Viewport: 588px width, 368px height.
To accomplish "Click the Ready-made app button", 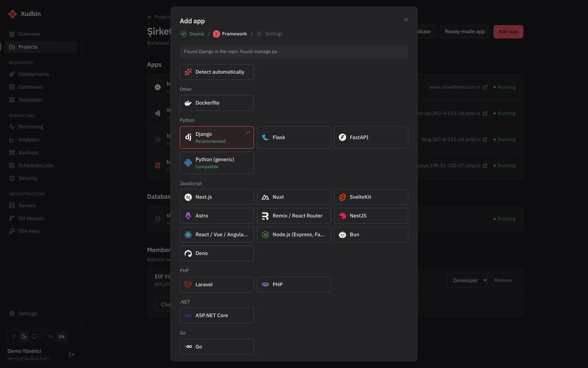I will coord(465,32).
